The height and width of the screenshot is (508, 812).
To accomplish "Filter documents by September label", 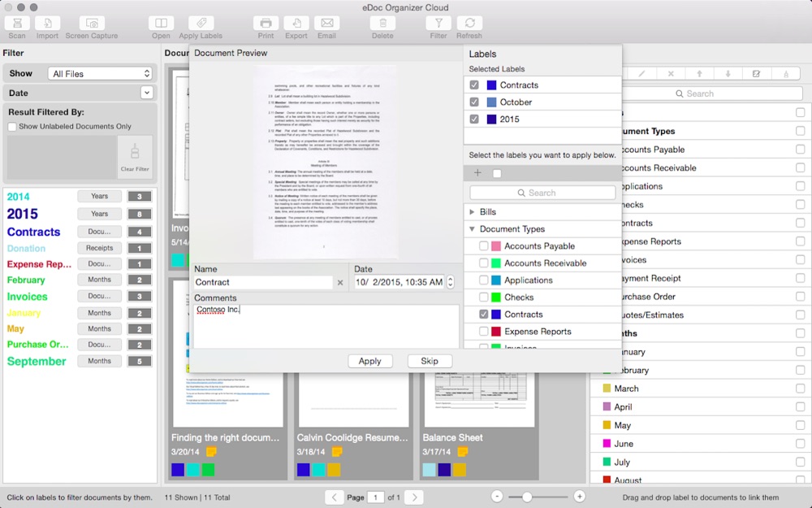I will [x=37, y=362].
